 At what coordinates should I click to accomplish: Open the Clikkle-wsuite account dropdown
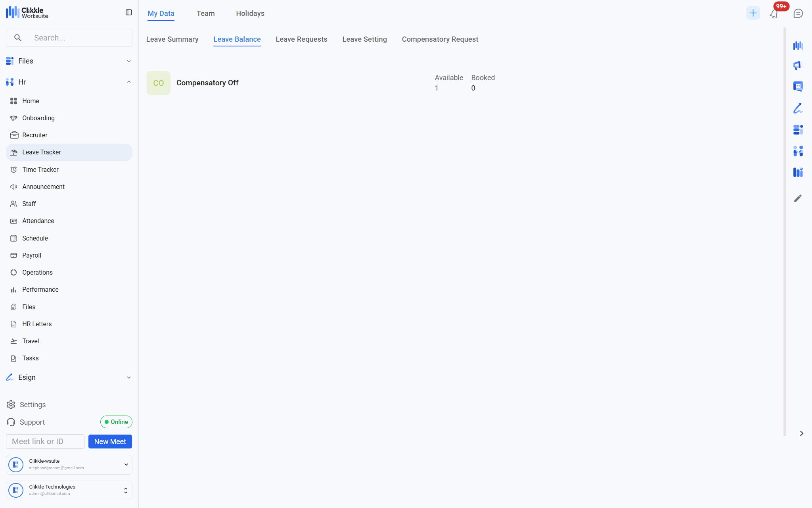[126, 464]
